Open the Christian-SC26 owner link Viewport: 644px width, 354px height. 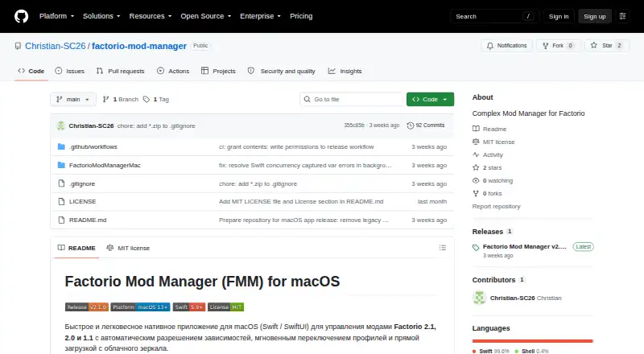tap(56, 46)
